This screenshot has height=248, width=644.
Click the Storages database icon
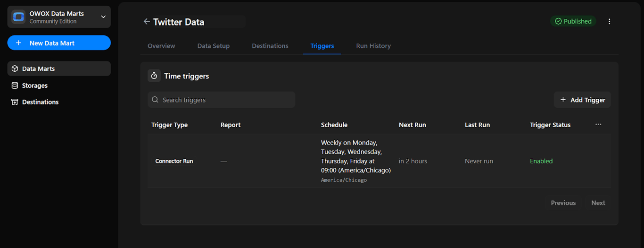point(15,86)
